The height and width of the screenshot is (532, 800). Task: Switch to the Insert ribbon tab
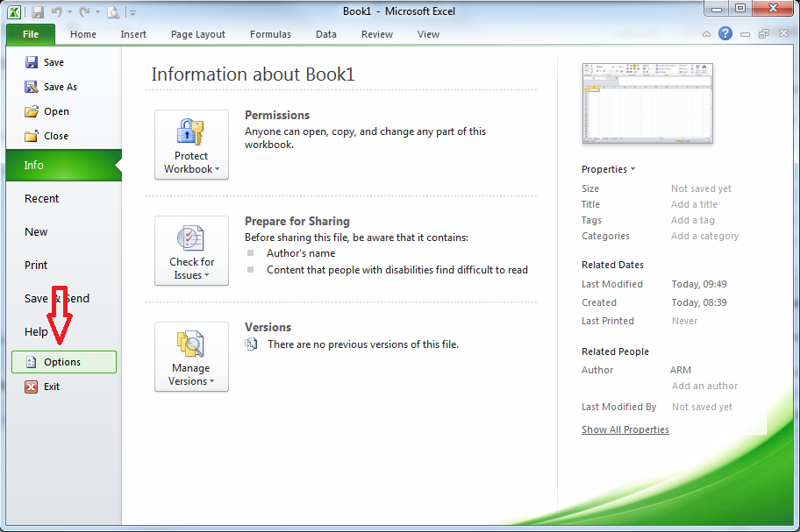pos(133,34)
